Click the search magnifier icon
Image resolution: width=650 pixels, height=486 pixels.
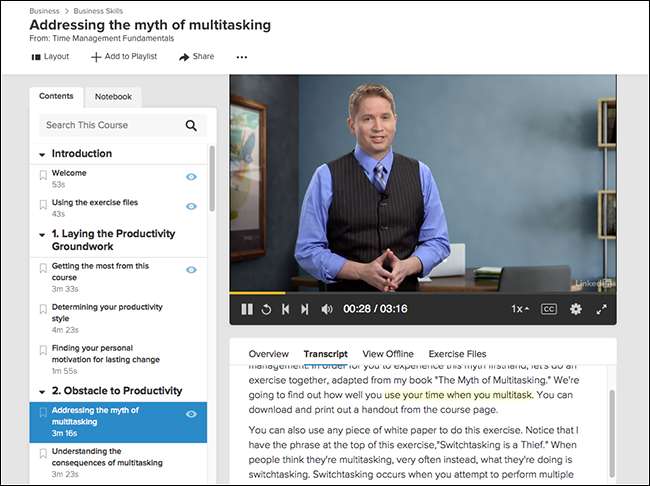pyautogui.click(x=191, y=125)
